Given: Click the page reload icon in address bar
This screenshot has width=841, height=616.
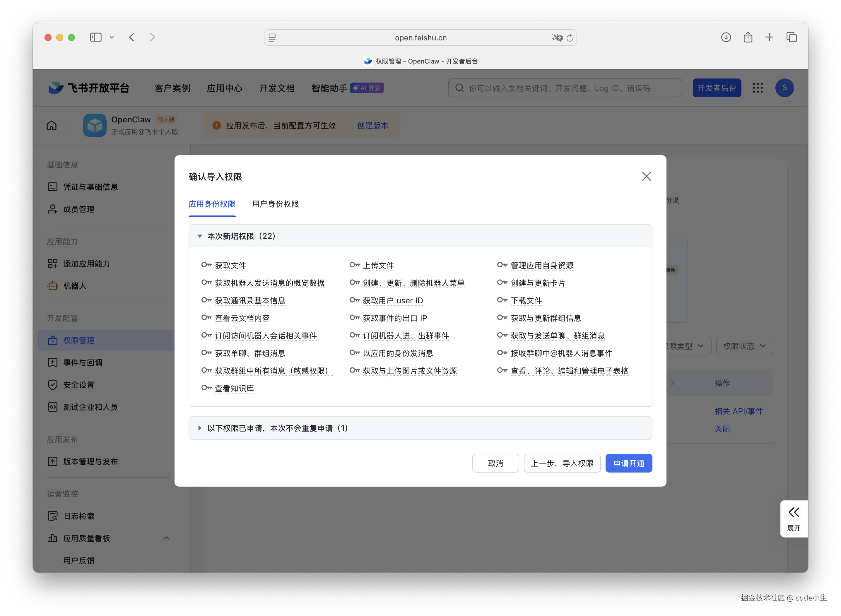Looking at the screenshot, I should pos(570,38).
